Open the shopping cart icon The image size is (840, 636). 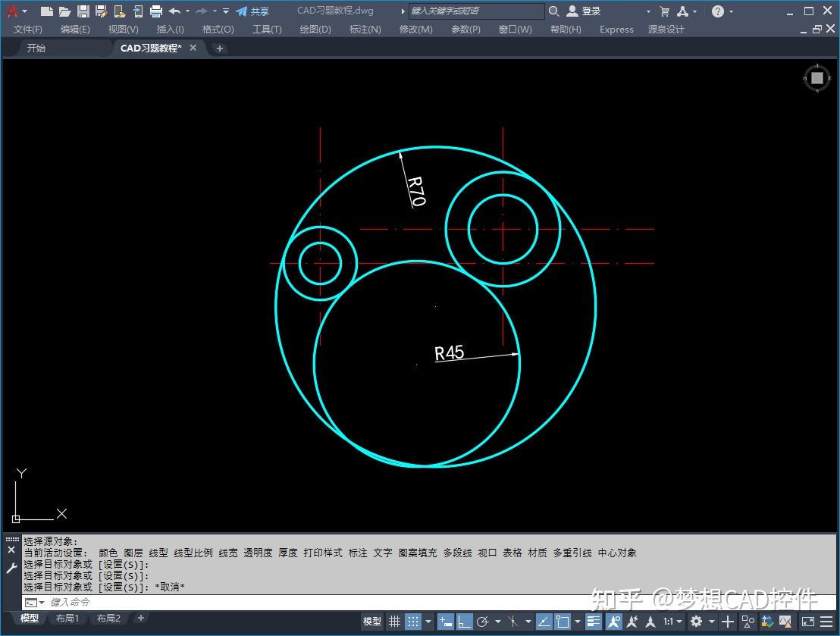click(665, 11)
